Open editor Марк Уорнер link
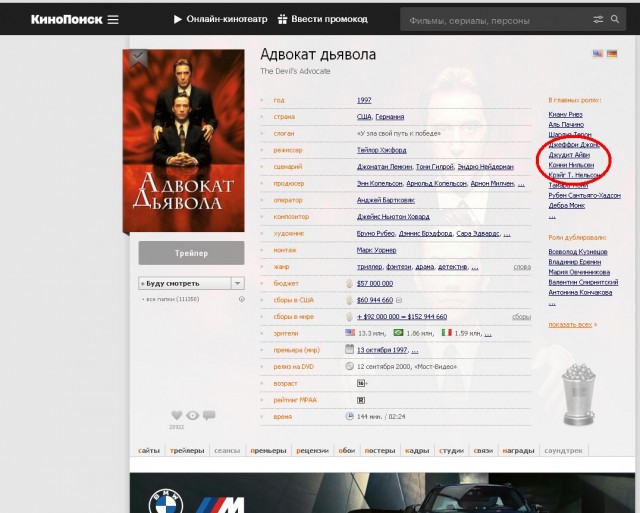Viewport: 640px width, 513px height. (x=376, y=250)
